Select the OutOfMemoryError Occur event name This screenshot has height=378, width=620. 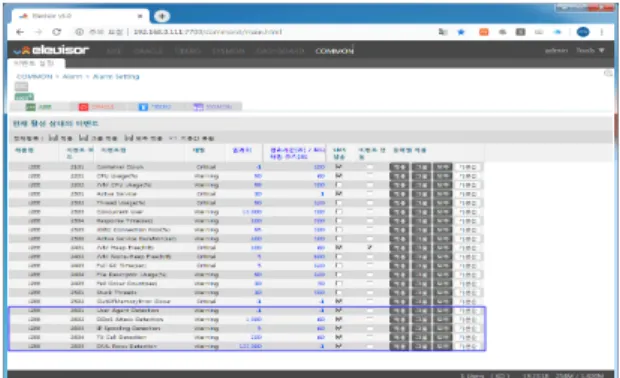pyautogui.click(x=134, y=301)
